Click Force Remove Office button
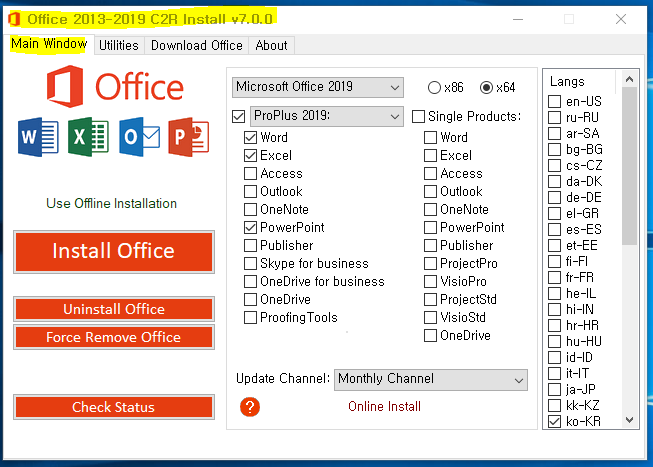 tap(114, 337)
